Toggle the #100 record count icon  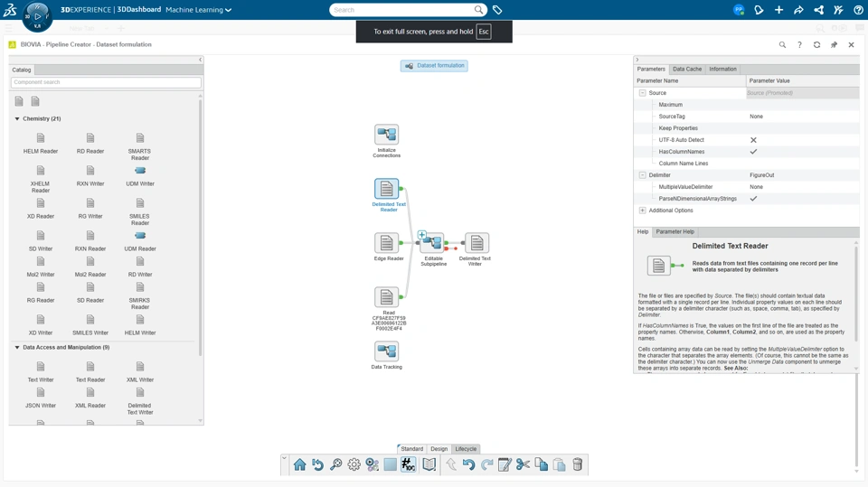(409, 464)
